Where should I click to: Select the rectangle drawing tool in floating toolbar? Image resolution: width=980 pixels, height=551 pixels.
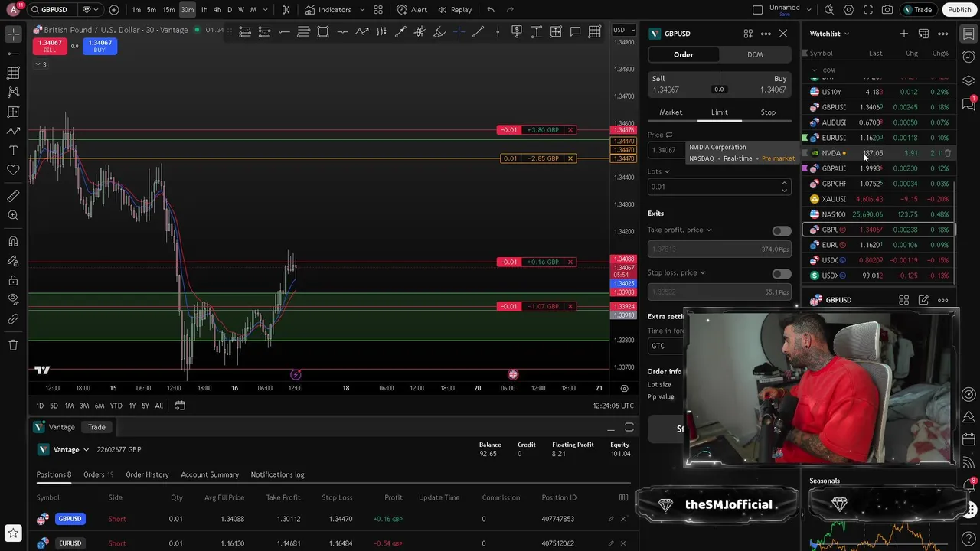[323, 31]
